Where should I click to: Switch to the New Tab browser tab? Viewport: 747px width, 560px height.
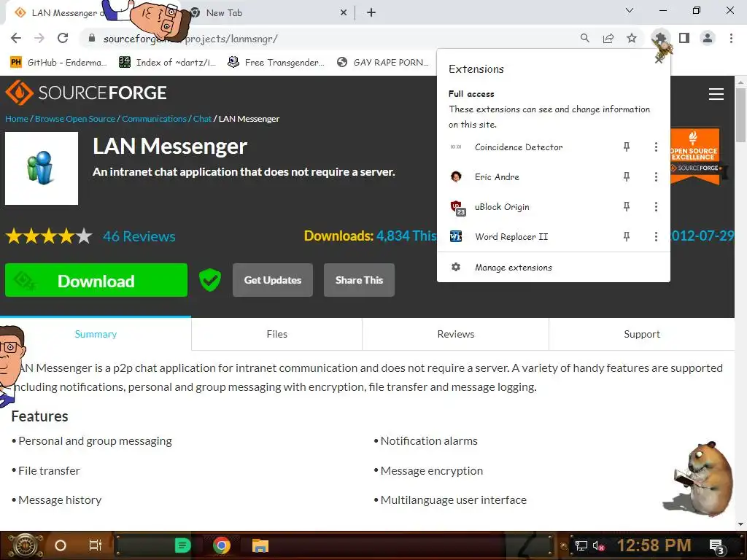tap(267, 13)
